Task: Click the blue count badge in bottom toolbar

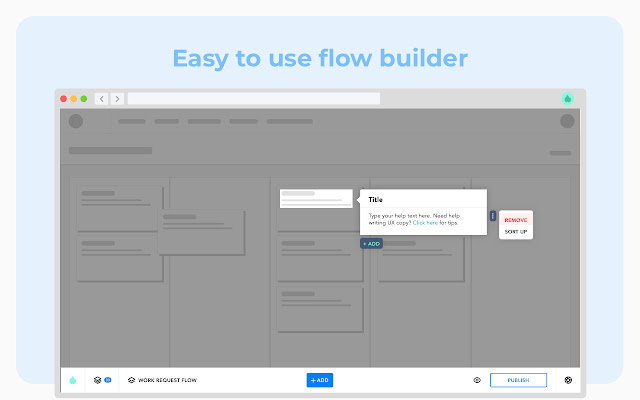Action: (108, 380)
